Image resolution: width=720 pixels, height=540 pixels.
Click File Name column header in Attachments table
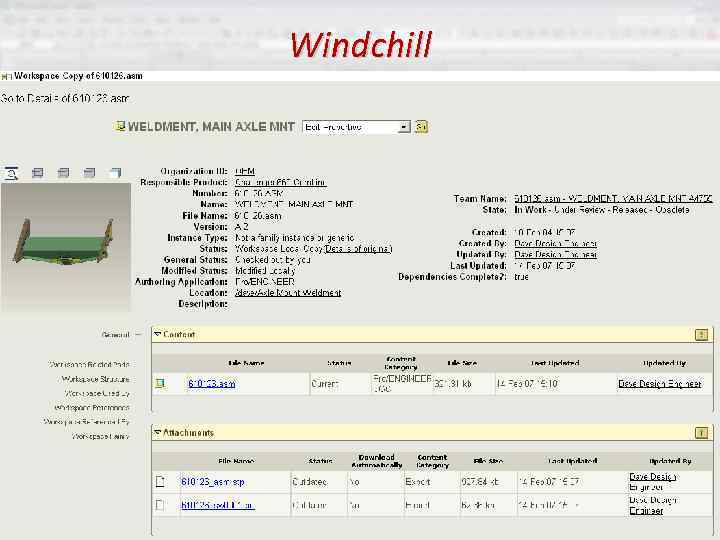pos(236,461)
